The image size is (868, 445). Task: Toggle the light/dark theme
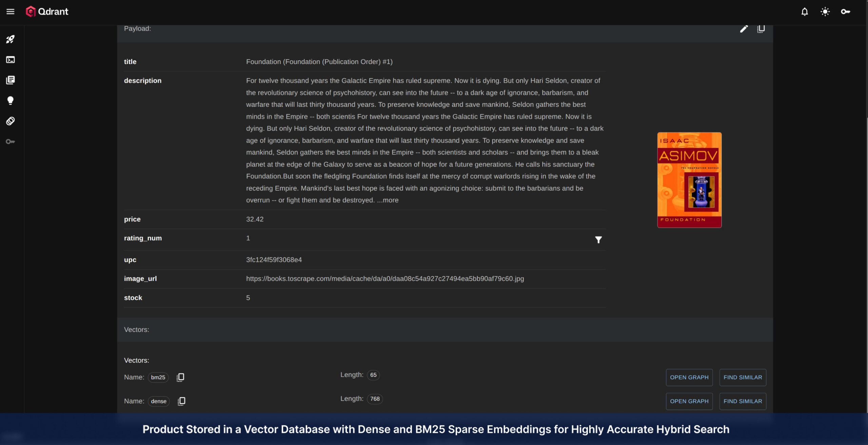click(x=825, y=12)
